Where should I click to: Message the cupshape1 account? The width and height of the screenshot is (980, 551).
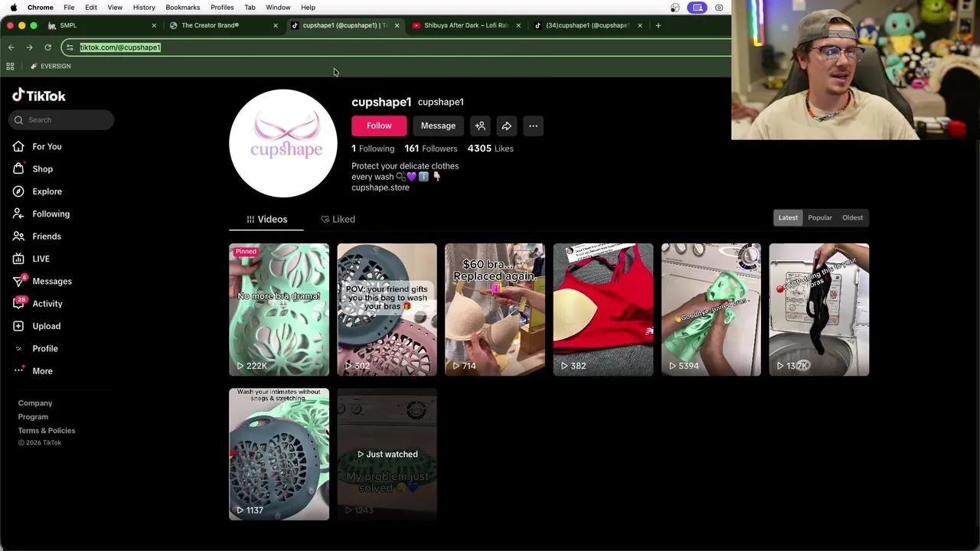point(438,126)
